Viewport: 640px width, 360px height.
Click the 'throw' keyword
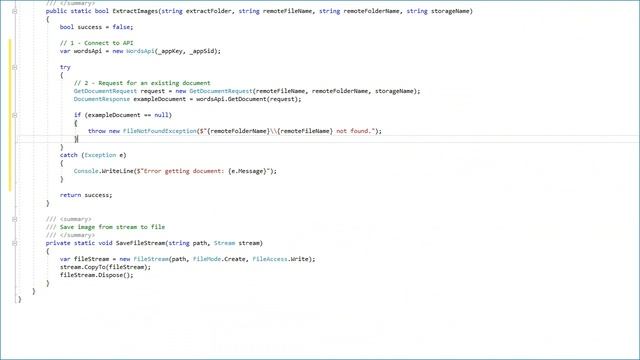(96, 131)
